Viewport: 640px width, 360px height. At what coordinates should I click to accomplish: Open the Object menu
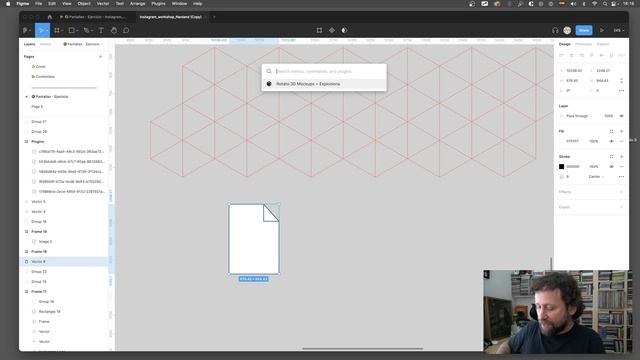(84, 4)
